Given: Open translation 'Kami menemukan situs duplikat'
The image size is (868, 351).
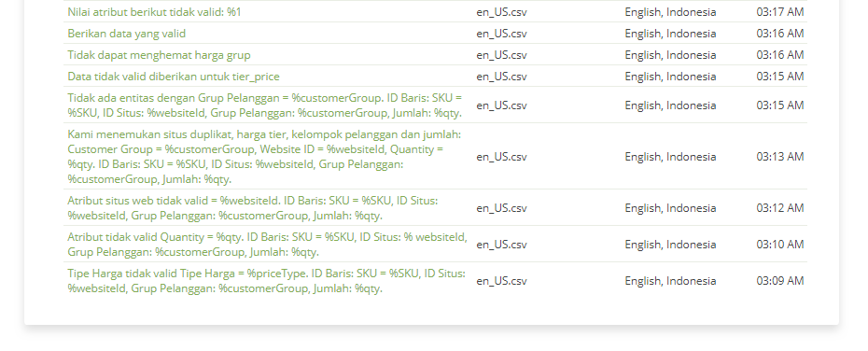Looking at the screenshot, I should [265, 157].
